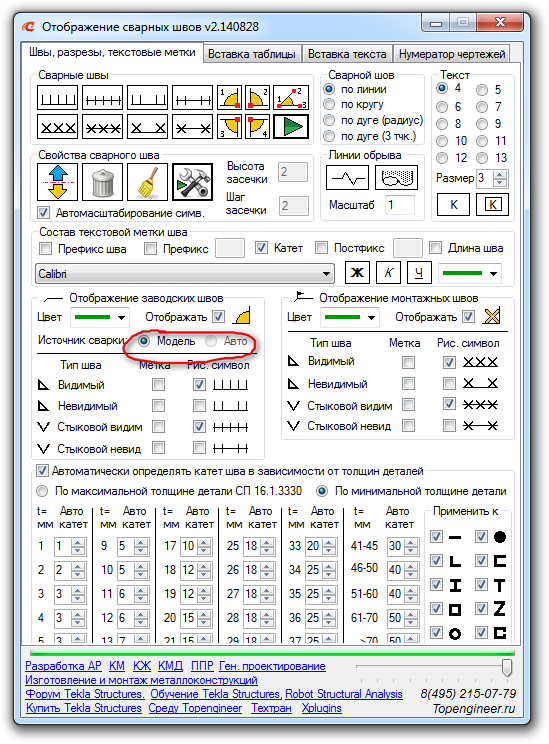
Task: Open the Нумератор чертежей tab
Action: [452, 54]
